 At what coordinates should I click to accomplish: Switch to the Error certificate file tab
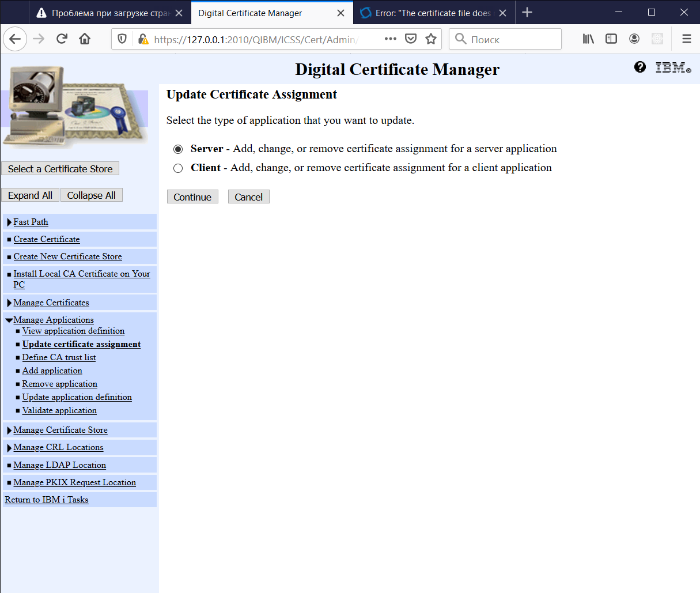(x=433, y=13)
